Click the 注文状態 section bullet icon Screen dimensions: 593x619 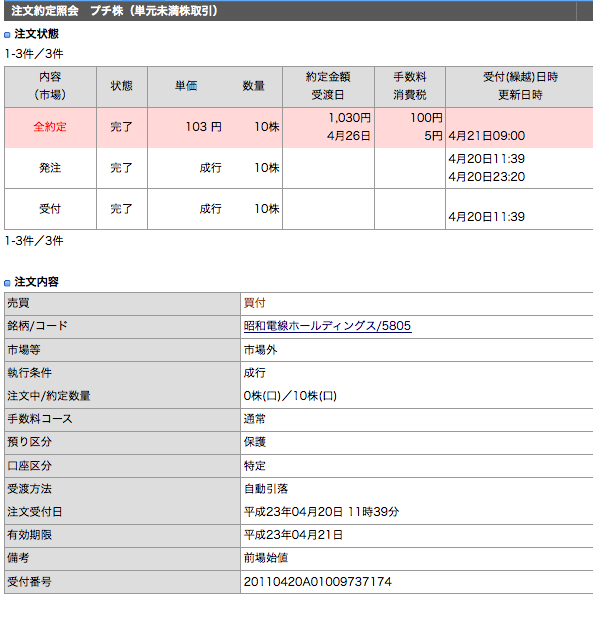[7, 35]
